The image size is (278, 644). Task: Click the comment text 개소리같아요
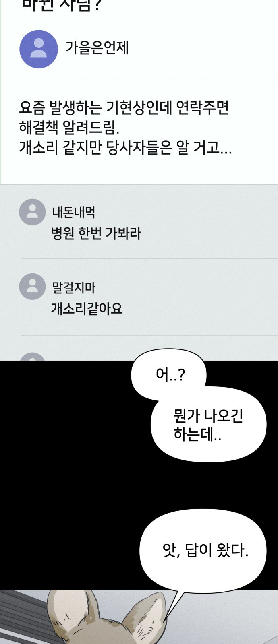[87, 308]
